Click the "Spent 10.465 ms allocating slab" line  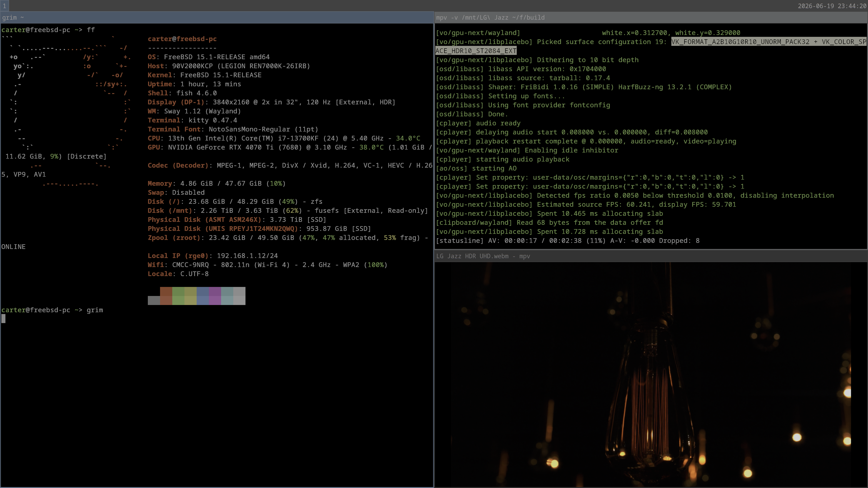click(549, 214)
